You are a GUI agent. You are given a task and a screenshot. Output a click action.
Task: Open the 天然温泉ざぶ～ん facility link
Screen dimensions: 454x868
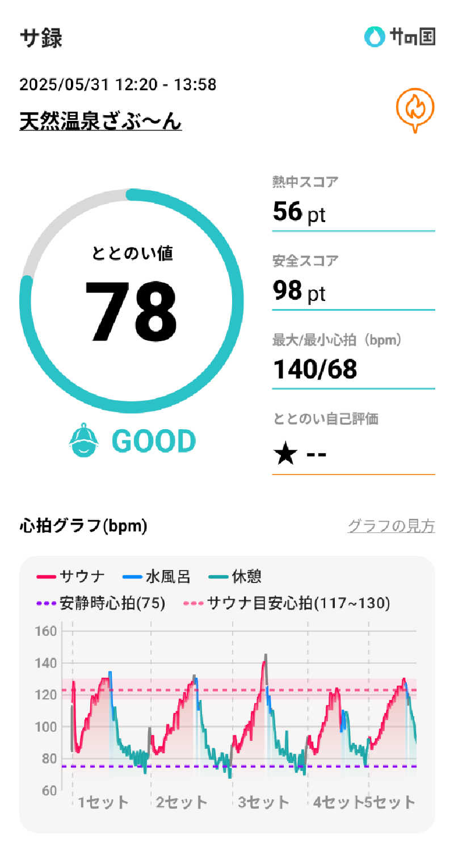click(100, 121)
